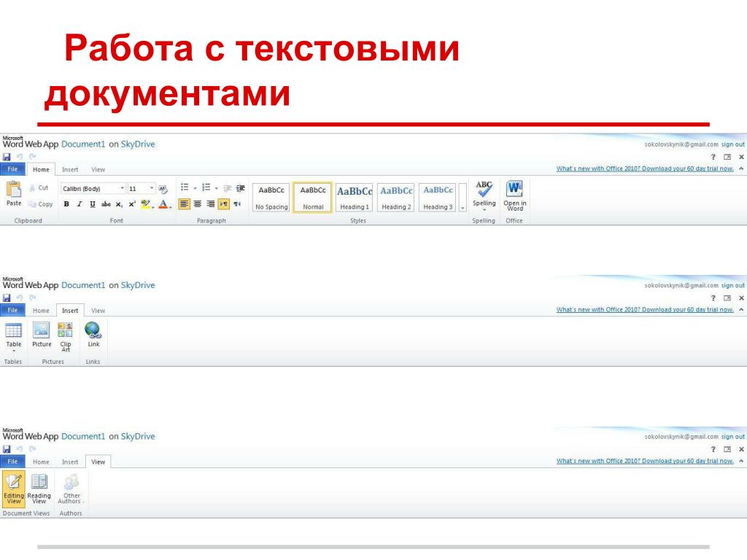Switch to Reading View

39,489
